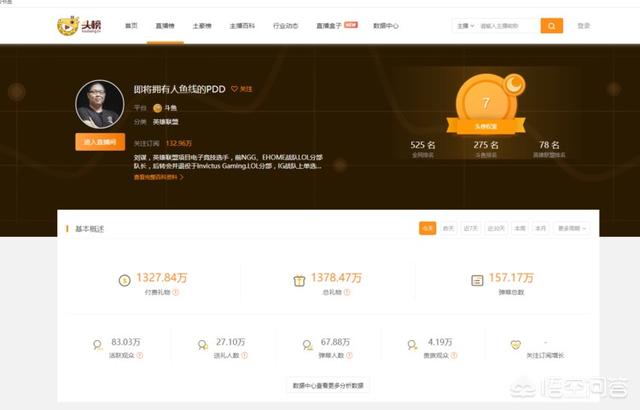Viewport: 640px width, 410px height.
Task: Click the streamer avatar photo
Action: point(100,104)
